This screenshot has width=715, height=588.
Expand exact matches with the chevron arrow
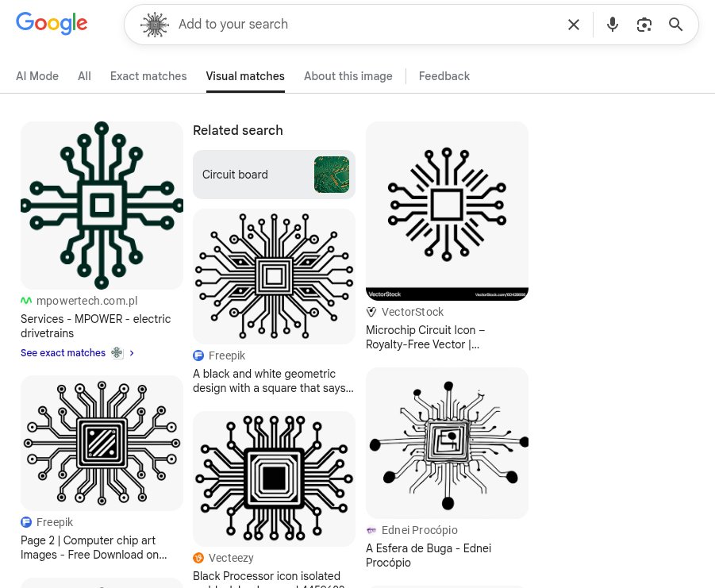pyautogui.click(x=132, y=353)
